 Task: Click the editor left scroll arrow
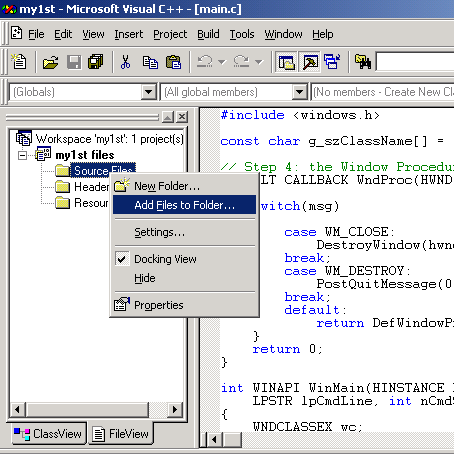tap(214, 439)
